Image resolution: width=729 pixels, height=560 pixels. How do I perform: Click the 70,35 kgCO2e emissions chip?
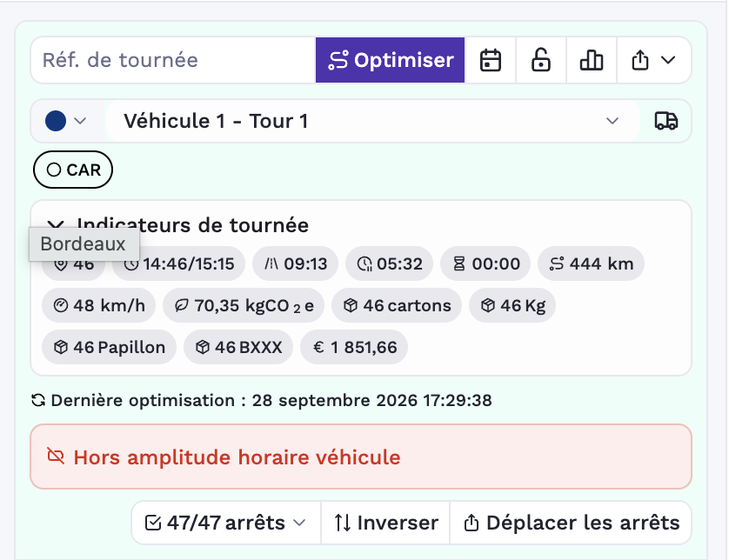click(x=244, y=305)
